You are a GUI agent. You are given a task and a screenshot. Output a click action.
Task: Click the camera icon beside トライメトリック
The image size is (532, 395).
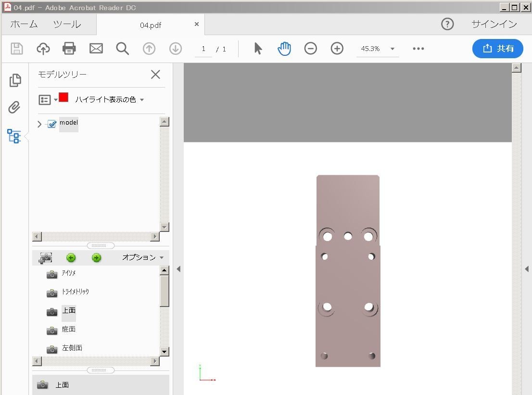[51, 293]
